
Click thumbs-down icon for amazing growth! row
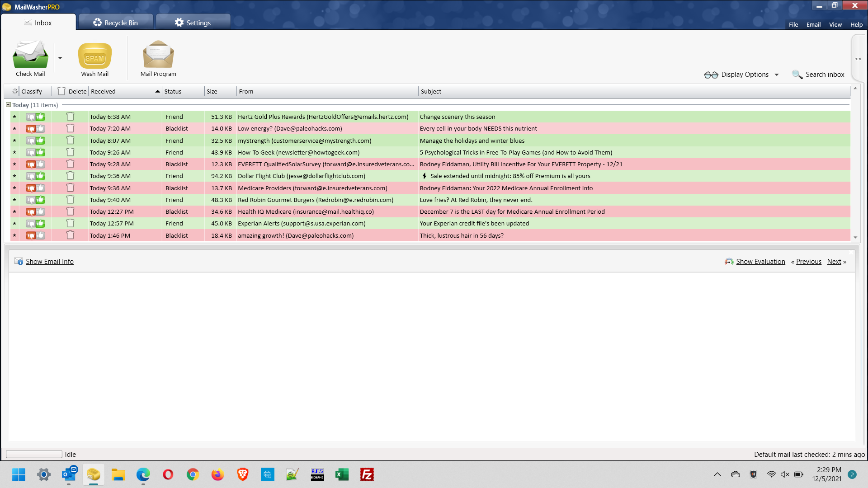(x=30, y=236)
